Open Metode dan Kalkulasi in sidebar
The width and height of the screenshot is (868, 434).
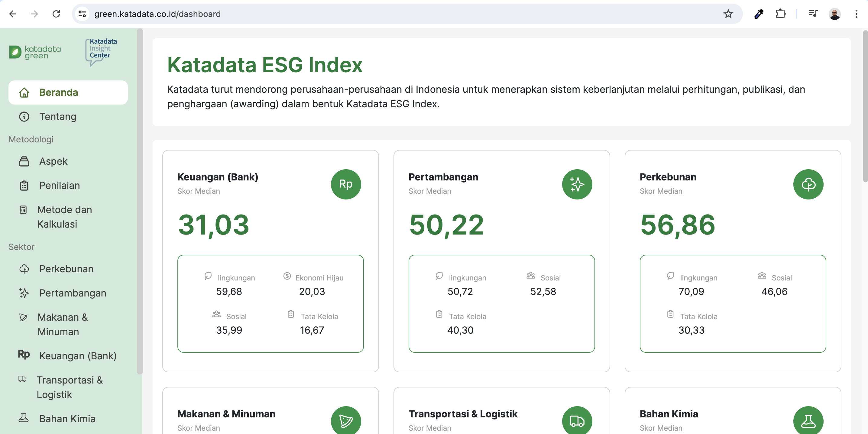[x=68, y=217]
